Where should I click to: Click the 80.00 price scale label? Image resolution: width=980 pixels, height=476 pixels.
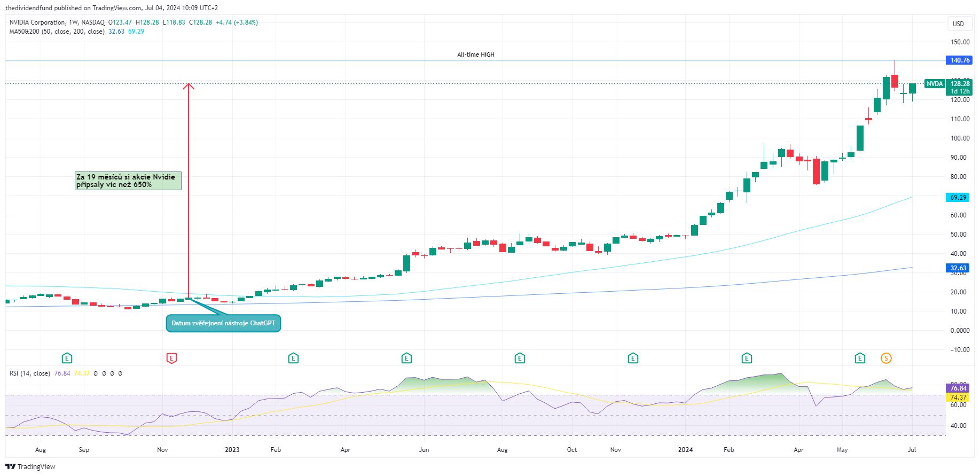coord(960,177)
